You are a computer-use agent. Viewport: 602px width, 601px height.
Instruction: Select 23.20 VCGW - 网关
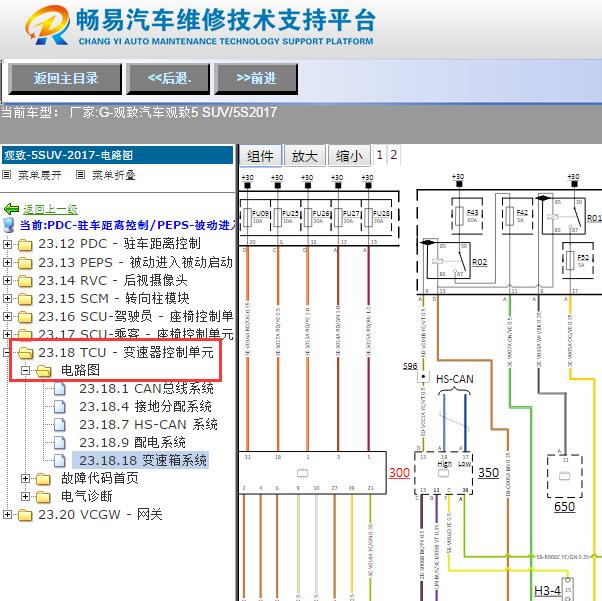tap(100, 514)
